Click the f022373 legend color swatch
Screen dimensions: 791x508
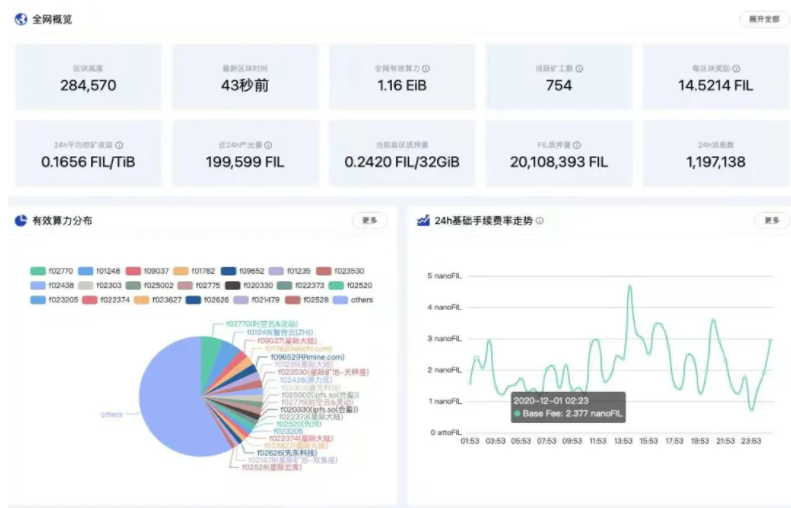[285, 286]
